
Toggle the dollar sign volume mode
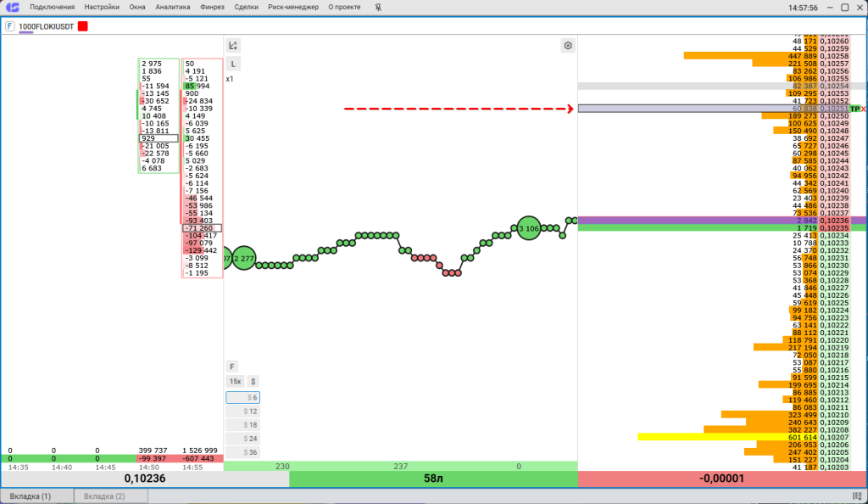tap(253, 382)
